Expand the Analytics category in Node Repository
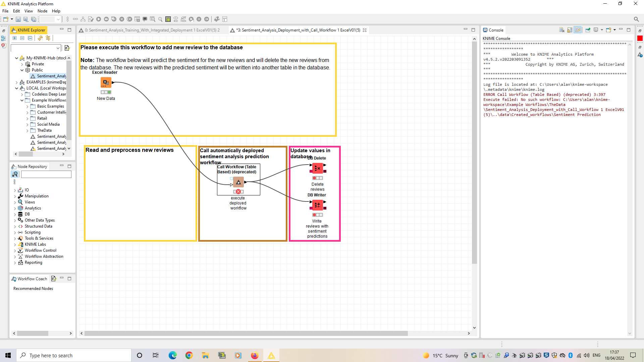 15,208
